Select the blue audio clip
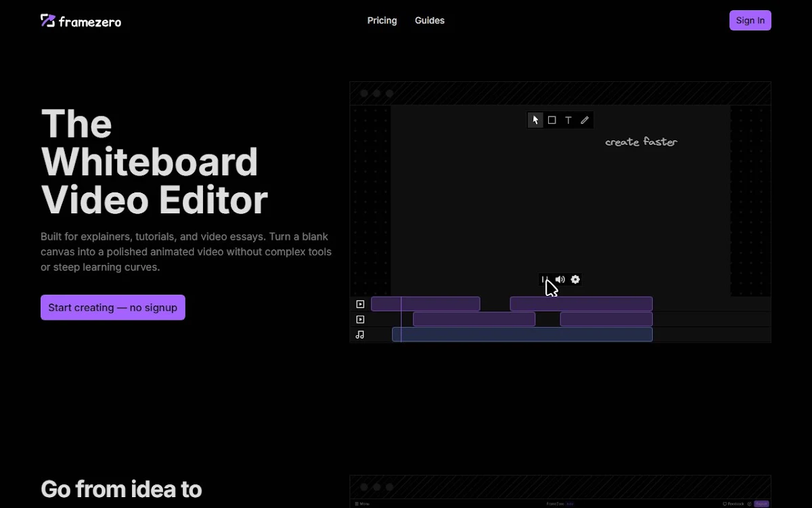 coord(522,335)
